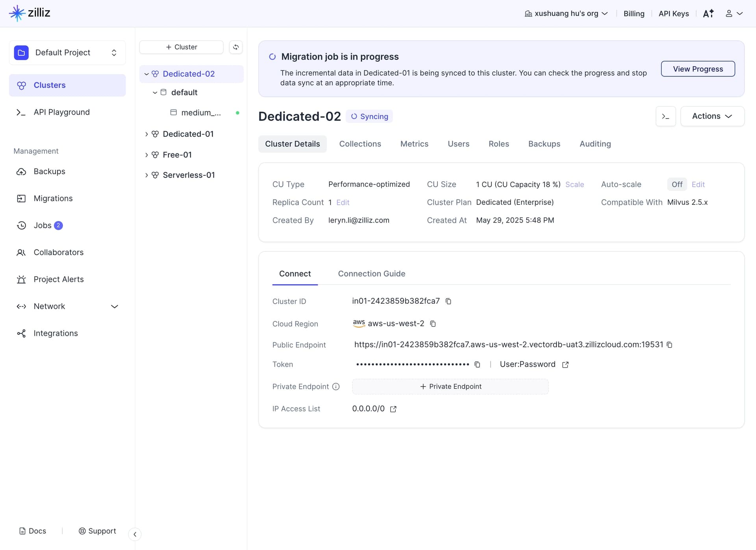Switch to the Collections tab
Viewport: 756px width, 550px height.
[360, 144]
